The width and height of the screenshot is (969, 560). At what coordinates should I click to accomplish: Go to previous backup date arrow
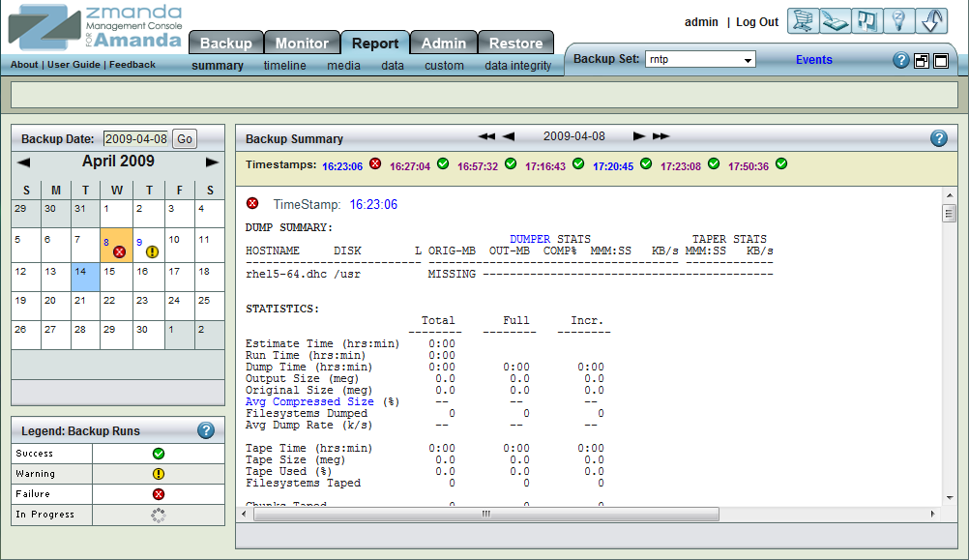(x=509, y=136)
